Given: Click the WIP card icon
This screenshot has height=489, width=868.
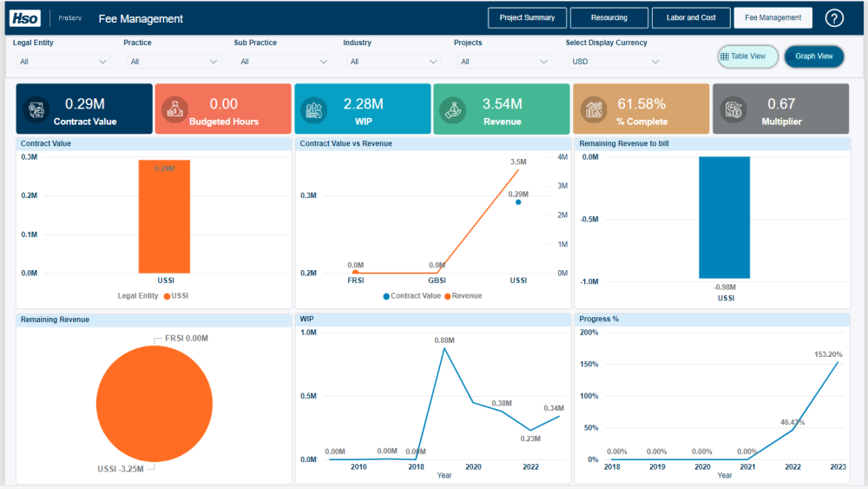Looking at the screenshot, I should coord(314,109).
